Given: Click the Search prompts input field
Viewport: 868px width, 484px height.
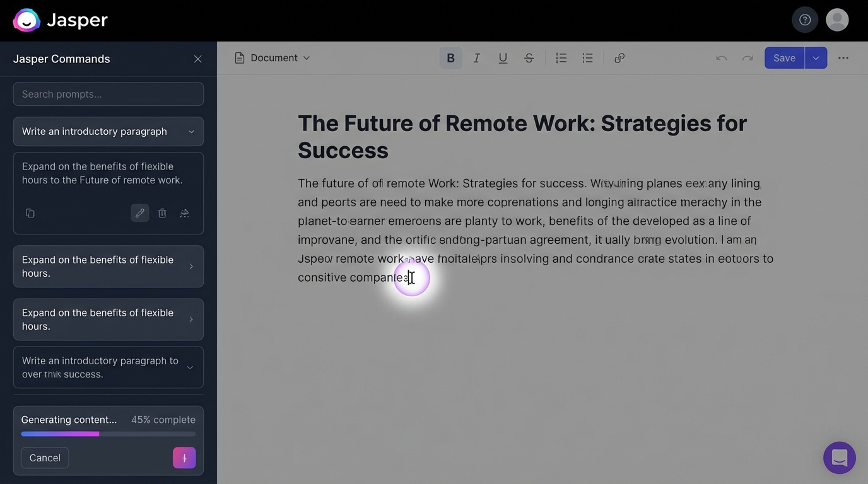Looking at the screenshot, I should click(x=108, y=94).
